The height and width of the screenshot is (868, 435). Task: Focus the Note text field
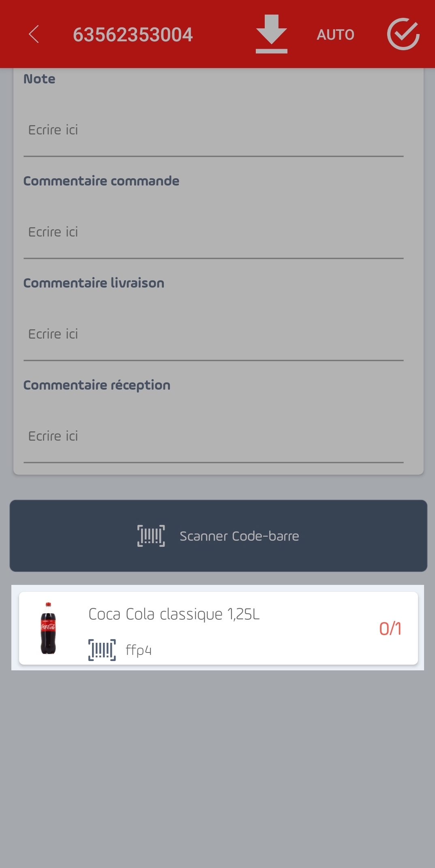214,130
